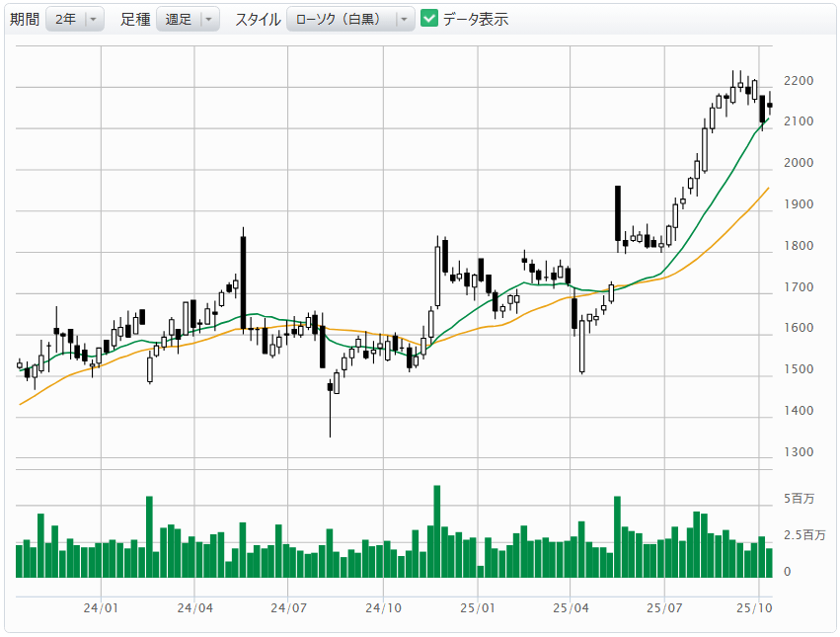Select the 25/01 date axis label
Viewport: 840px width, 637px height.
point(476,609)
